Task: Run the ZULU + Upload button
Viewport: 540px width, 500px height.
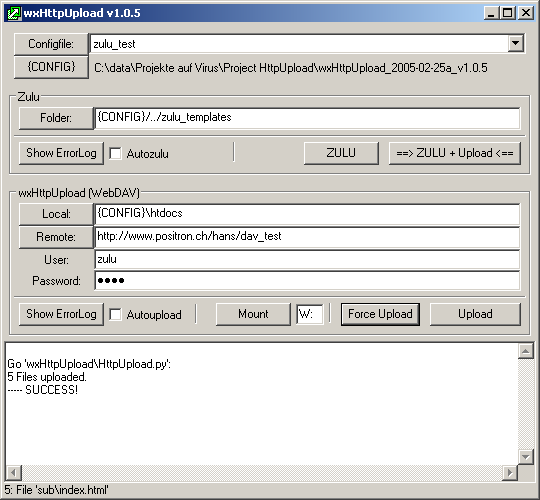Action: 455,153
